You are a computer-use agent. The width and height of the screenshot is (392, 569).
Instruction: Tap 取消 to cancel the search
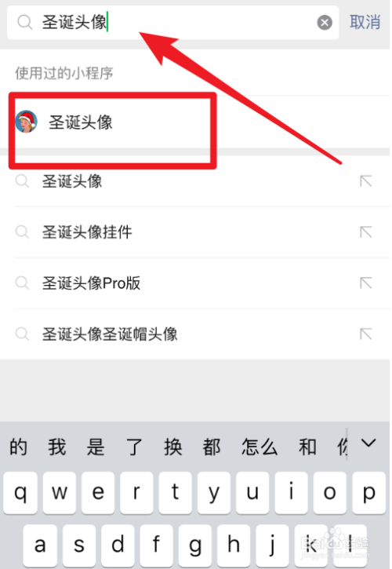click(365, 22)
